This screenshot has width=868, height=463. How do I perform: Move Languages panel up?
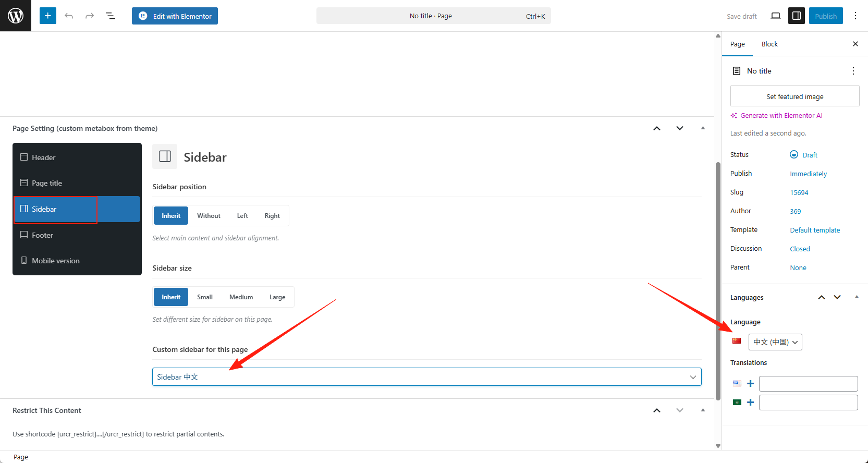822,297
